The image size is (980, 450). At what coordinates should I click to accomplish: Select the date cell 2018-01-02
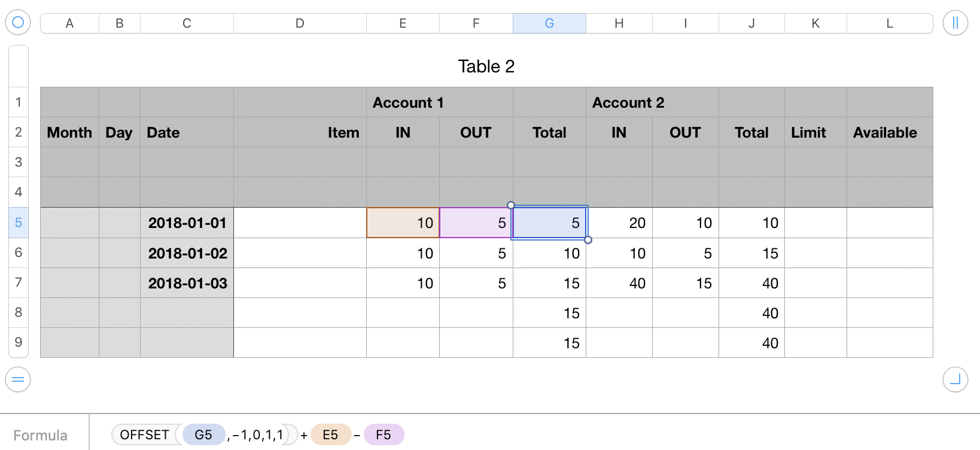click(187, 253)
